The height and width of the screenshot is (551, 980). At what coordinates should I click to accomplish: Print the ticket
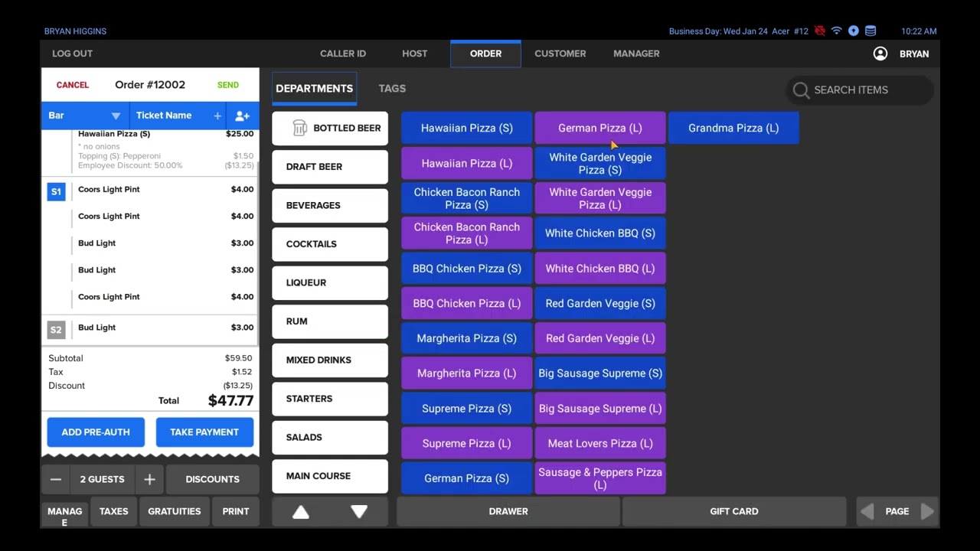point(236,511)
